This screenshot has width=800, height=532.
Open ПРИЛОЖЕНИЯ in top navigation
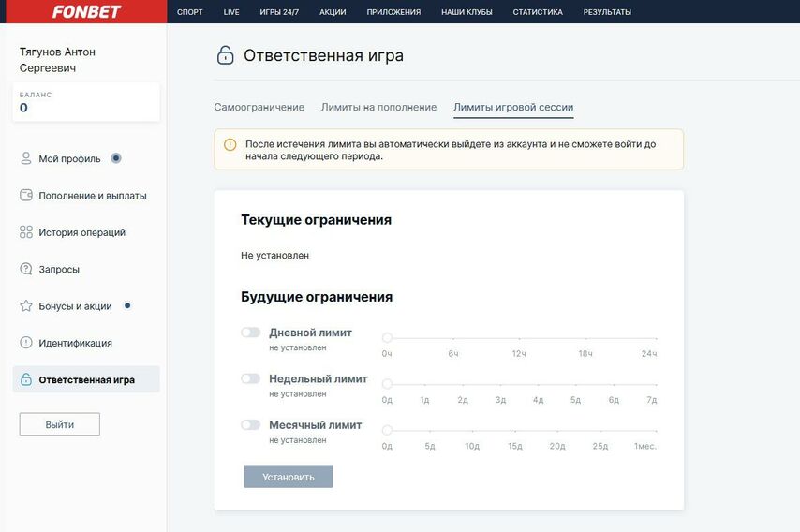click(393, 12)
